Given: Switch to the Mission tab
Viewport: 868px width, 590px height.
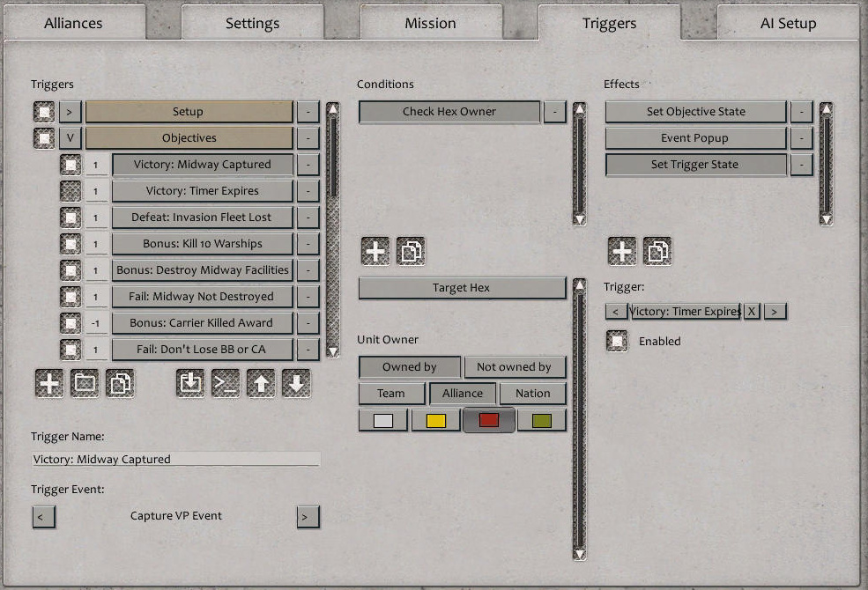Looking at the screenshot, I should click(x=431, y=23).
